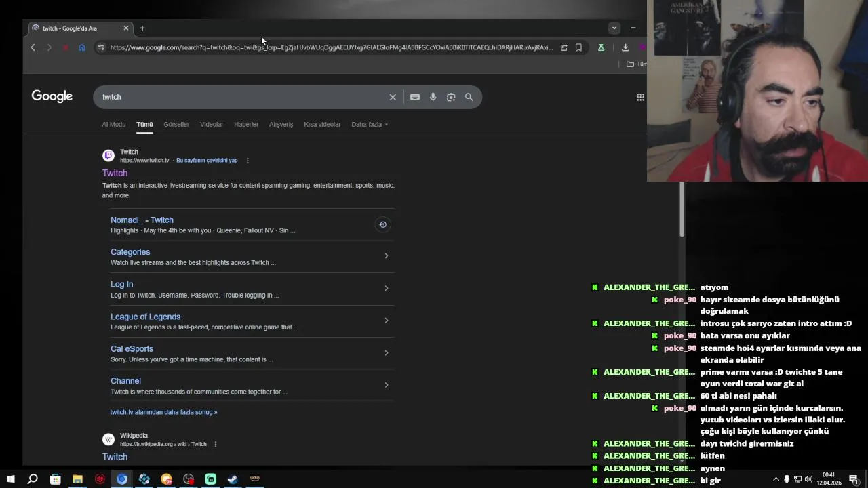Expand the 'Daha fazla' dropdown
Screen dimensions: 868x488
tap(370, 124)
